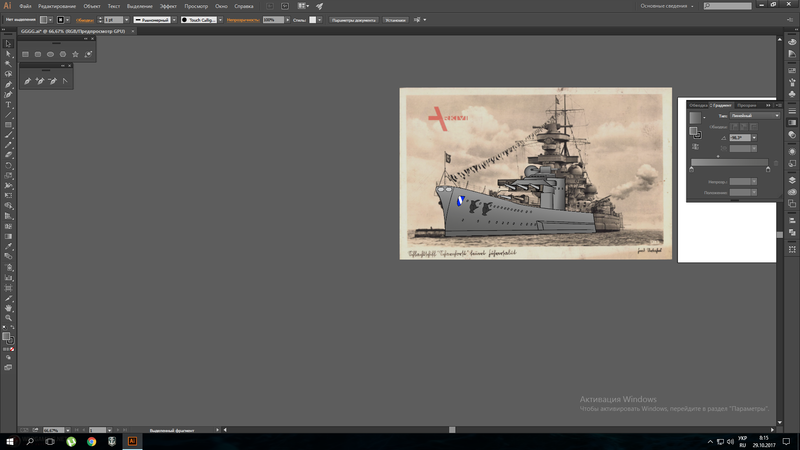
Task: Expand stroke weight dropdown
Action: pos(127,20)
